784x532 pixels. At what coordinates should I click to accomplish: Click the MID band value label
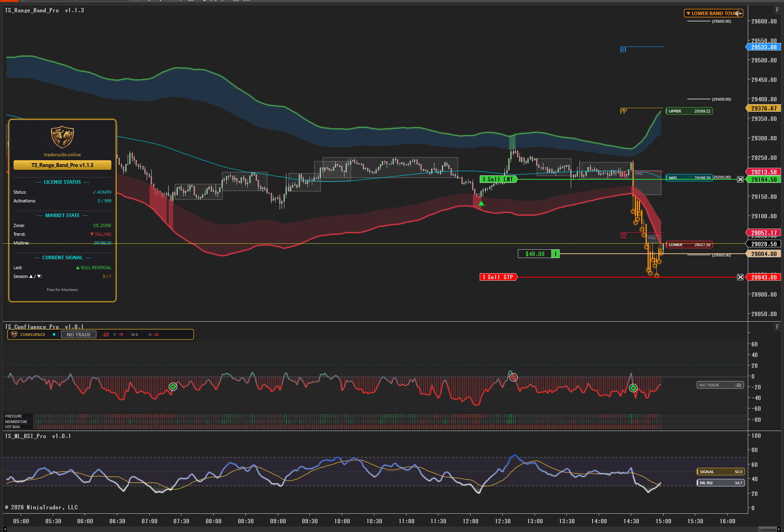pos(689,178)
